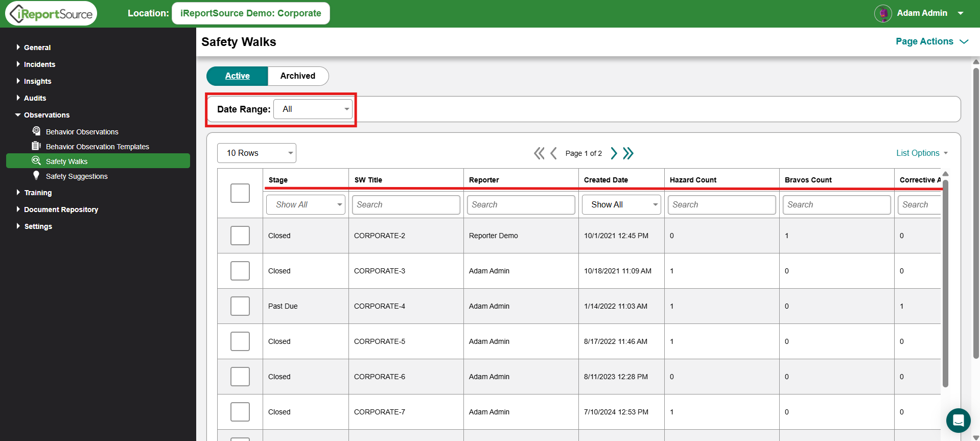Switch to the Active tab

coord(237,76)
